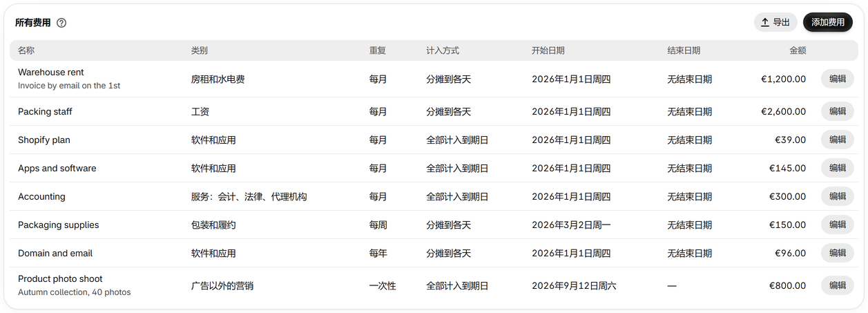Viewport: 868px width, 313px height.
Task: Click the Accounting name
Action: [41, 196]
